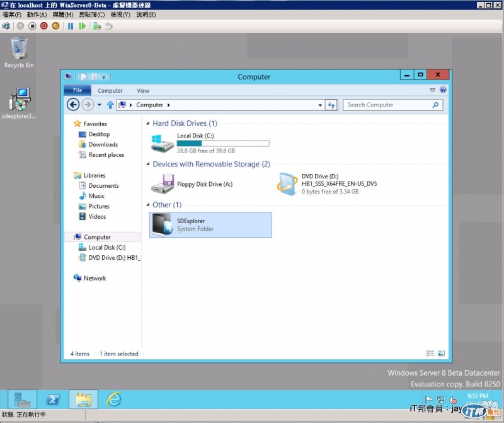Click Computer breadcrumb in address bar

(149, 105)
